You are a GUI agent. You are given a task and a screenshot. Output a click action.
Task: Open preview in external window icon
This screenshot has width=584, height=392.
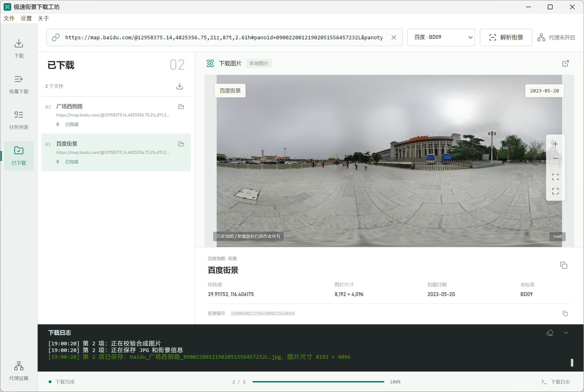(565, 64)
